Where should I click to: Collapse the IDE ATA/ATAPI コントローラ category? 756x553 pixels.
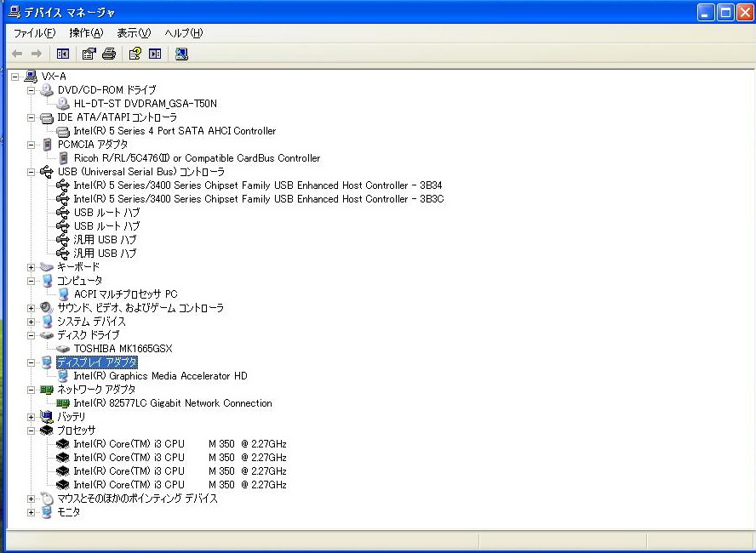31,117
